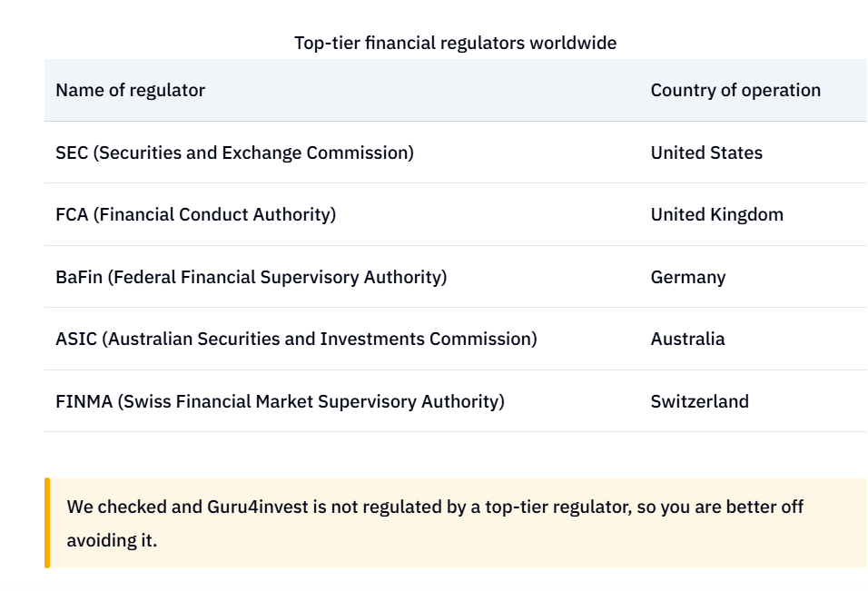The image size is (868, 591).
Task: Select the 'Country of operation' column header
Action: click(x=735, y=90)
